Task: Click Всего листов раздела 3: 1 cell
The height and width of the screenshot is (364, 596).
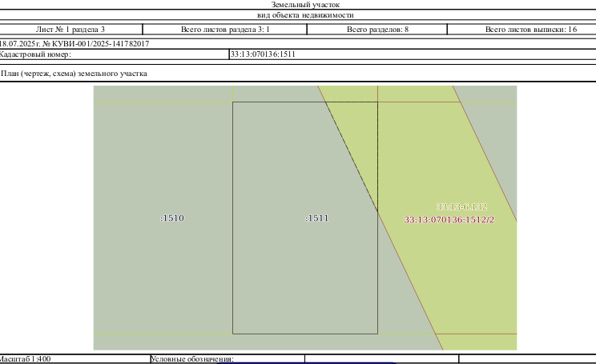Action: (225, 30)
